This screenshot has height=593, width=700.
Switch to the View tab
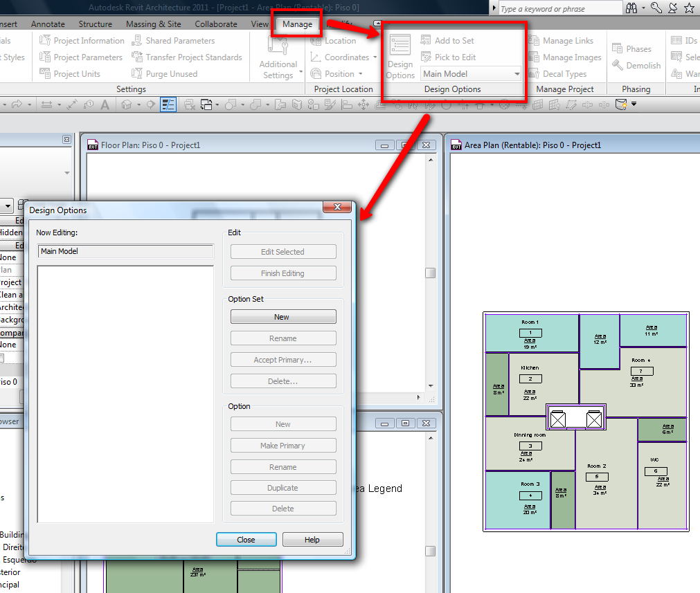[x=260, y=24]
